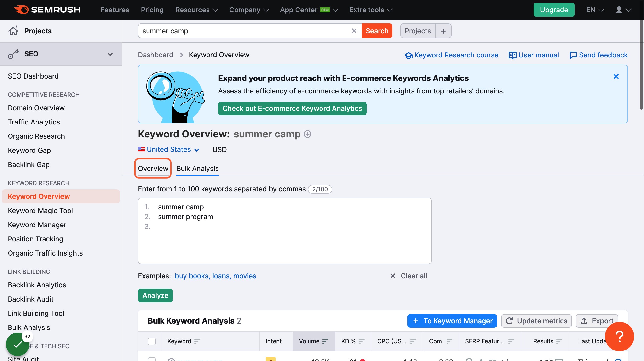644x361 pixels.
Task: Click Send feedback link
Action: coord(598,55)
